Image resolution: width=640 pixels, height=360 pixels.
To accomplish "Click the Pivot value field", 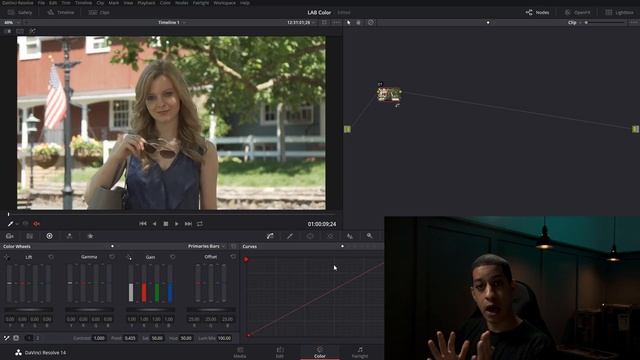I will point(130,338).
